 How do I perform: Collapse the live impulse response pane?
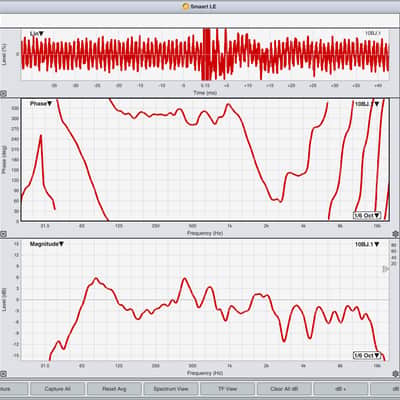tap(3, 94)
